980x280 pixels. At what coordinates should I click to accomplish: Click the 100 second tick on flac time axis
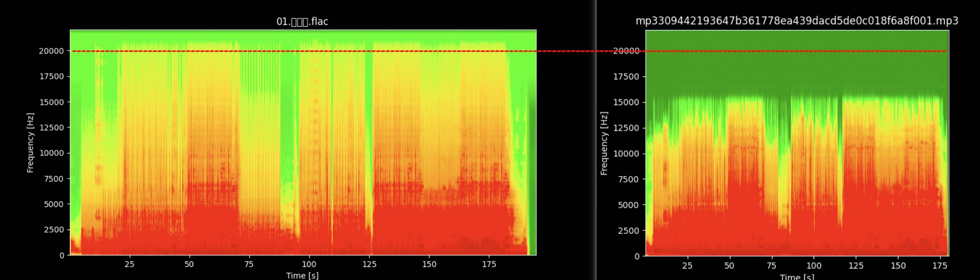(x=309, y=265)
